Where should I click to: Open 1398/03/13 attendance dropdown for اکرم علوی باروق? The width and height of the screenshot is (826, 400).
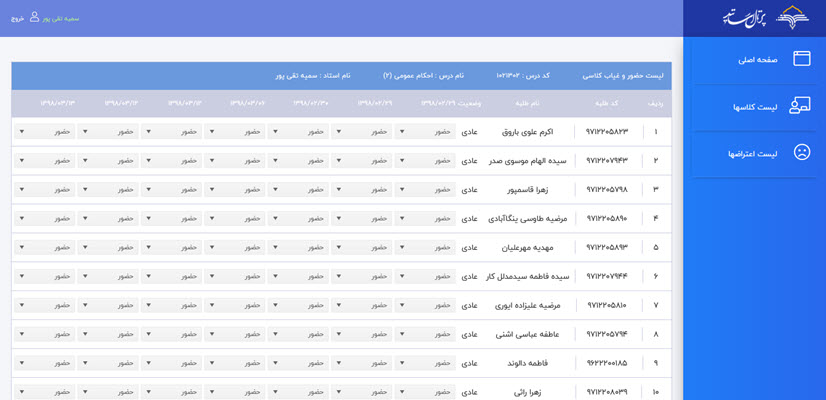pos(45,131)
